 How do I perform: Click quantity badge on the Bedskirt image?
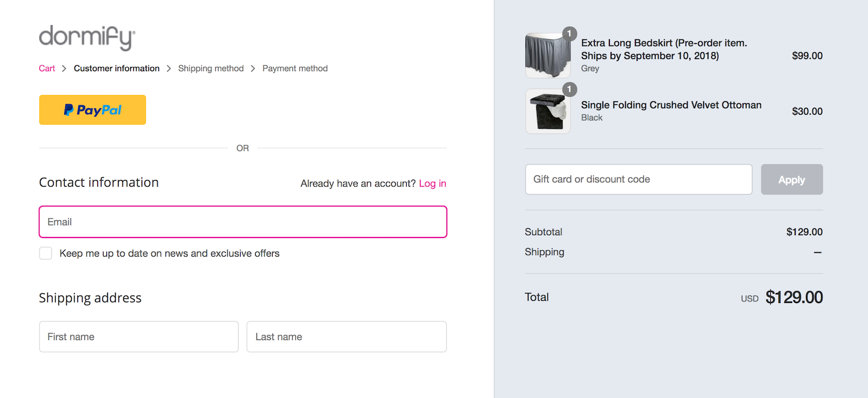pyautogui.click(x=570, y=34)
